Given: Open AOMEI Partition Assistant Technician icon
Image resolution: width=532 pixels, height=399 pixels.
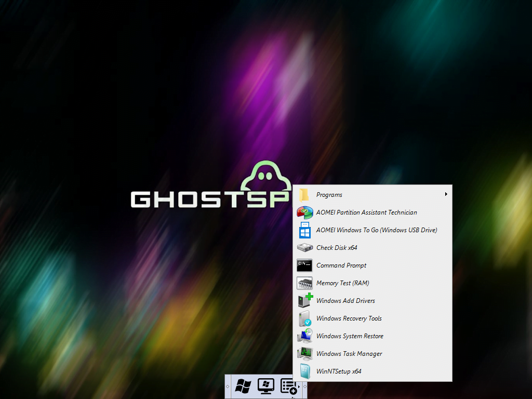Looking at the screenshot, I should point(304,212).
